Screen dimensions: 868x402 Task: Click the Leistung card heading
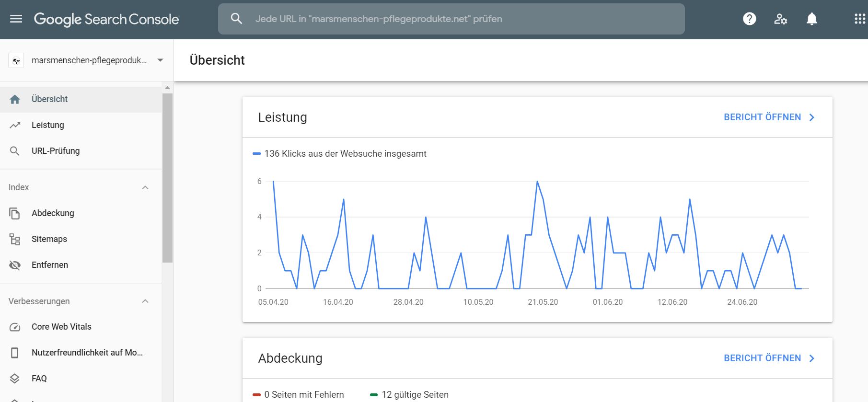pyautogui.click(x=282, y=117)
